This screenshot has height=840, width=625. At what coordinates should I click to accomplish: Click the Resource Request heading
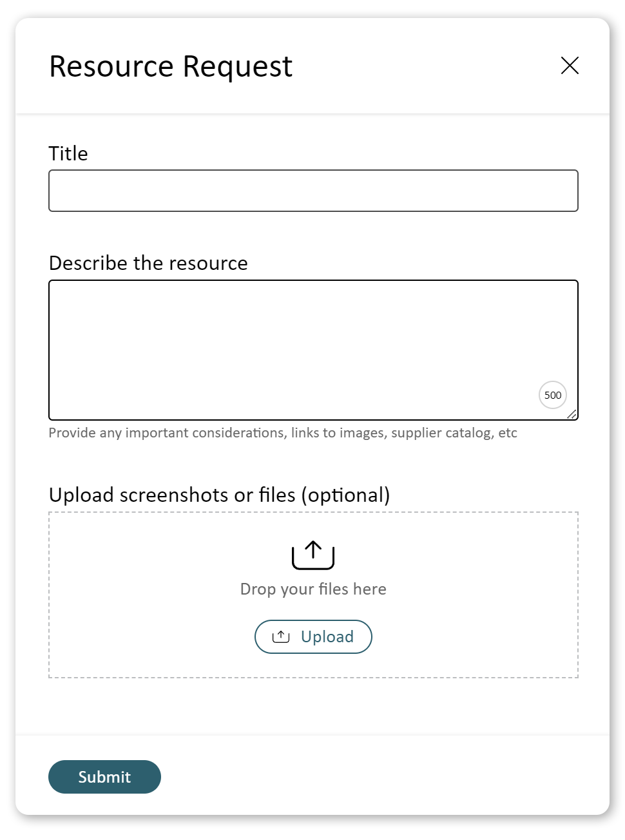coord(171,66)
